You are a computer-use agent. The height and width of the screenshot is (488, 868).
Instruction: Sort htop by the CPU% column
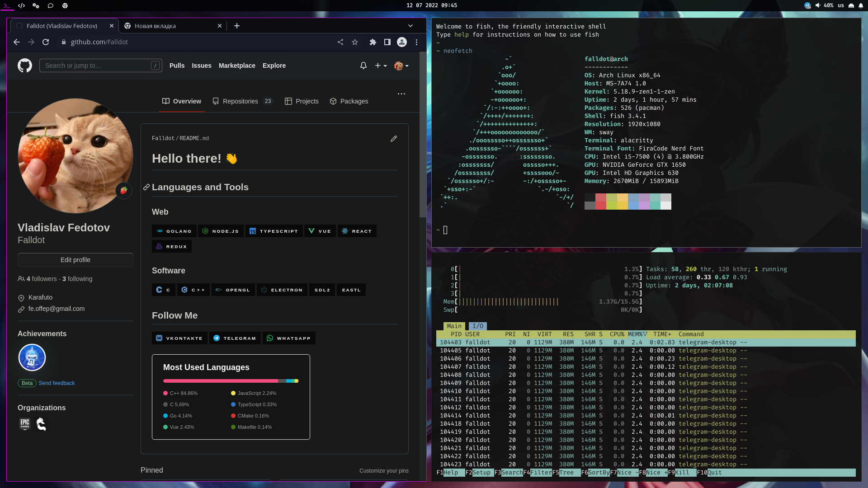click(617, 334)
